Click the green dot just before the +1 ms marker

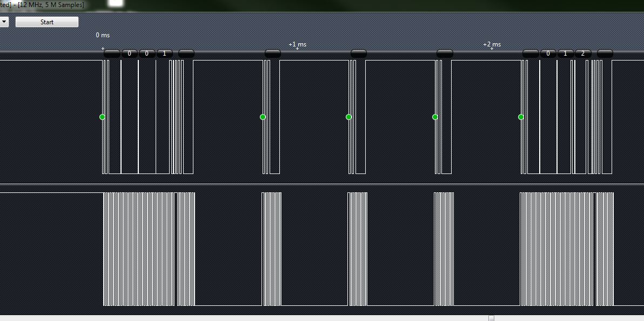click(263, 117)
